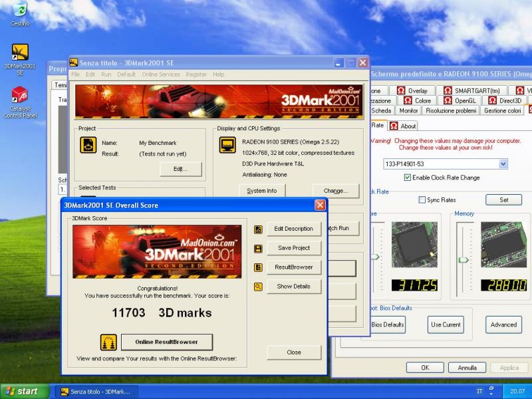
Task: Click Annulla to cancel display properties
Action: click(x=467, y=368)
